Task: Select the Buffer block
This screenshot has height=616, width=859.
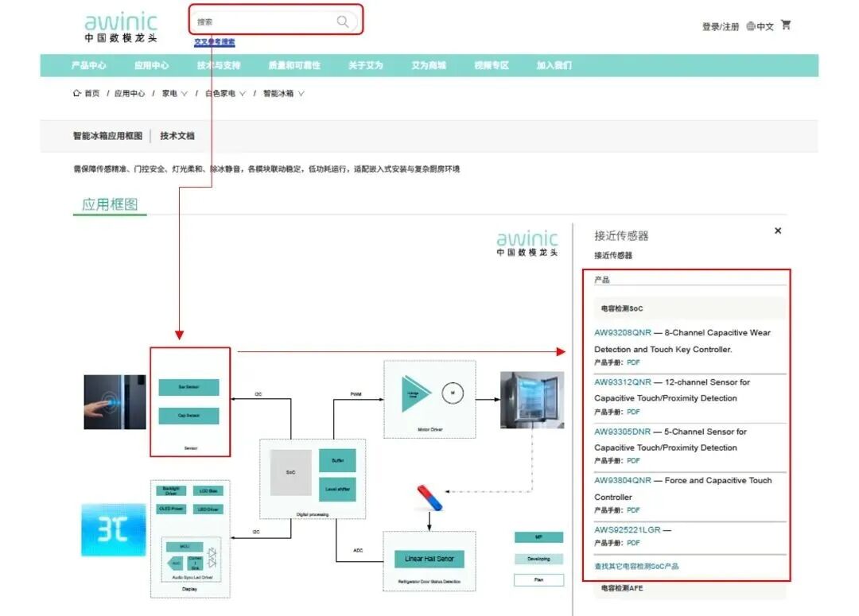Action: coord(337,460)
